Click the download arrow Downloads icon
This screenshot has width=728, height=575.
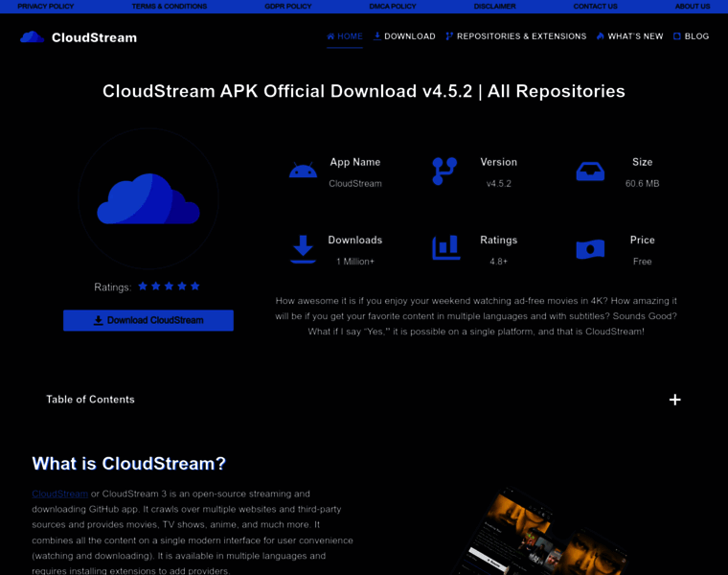pyautogui.click(x=303, y=249)
